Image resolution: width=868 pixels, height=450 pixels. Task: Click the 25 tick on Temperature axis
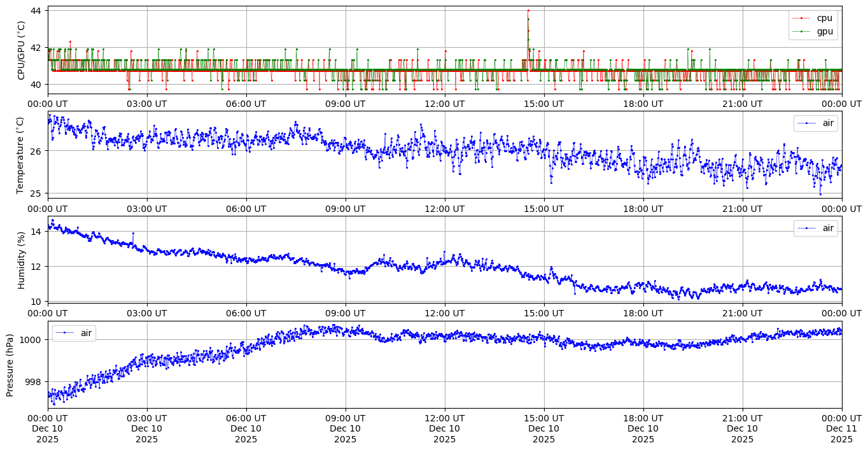point(36,193)
